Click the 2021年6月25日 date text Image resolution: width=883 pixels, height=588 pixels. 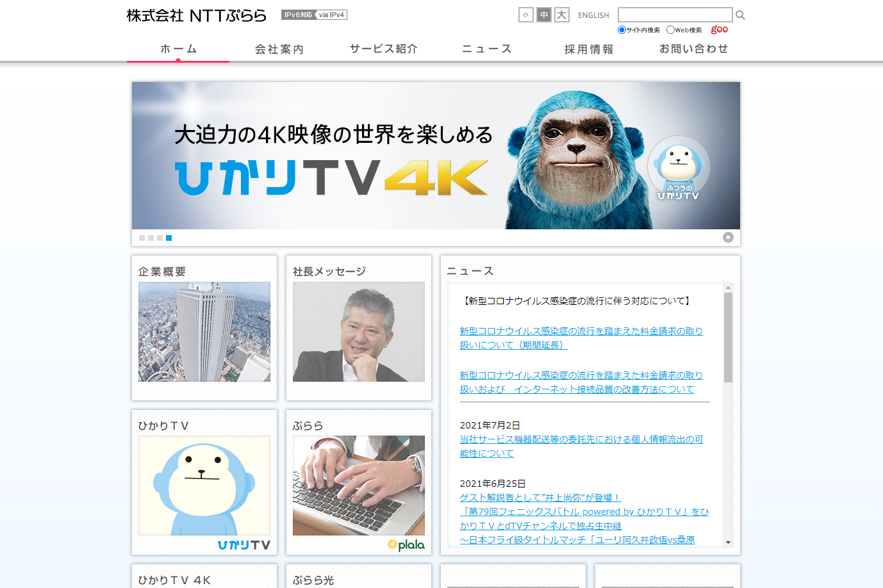pyautogui.click(x=493, y=484)
